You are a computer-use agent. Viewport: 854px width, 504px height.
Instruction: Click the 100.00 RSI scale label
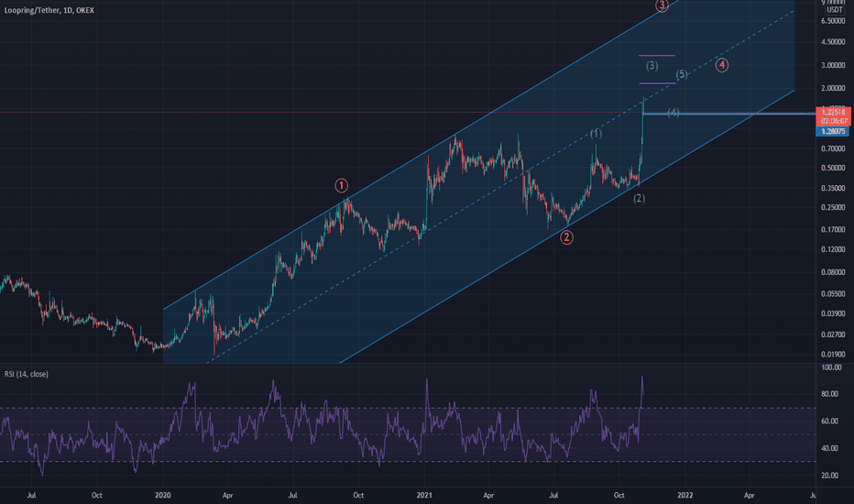(x=830, y=367)
